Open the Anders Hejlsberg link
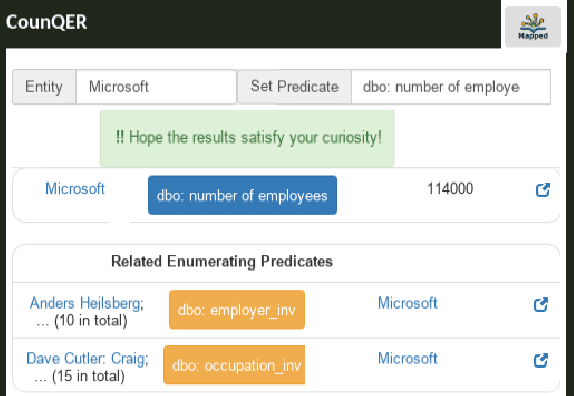The image size is (574, 396). point(86,303)
